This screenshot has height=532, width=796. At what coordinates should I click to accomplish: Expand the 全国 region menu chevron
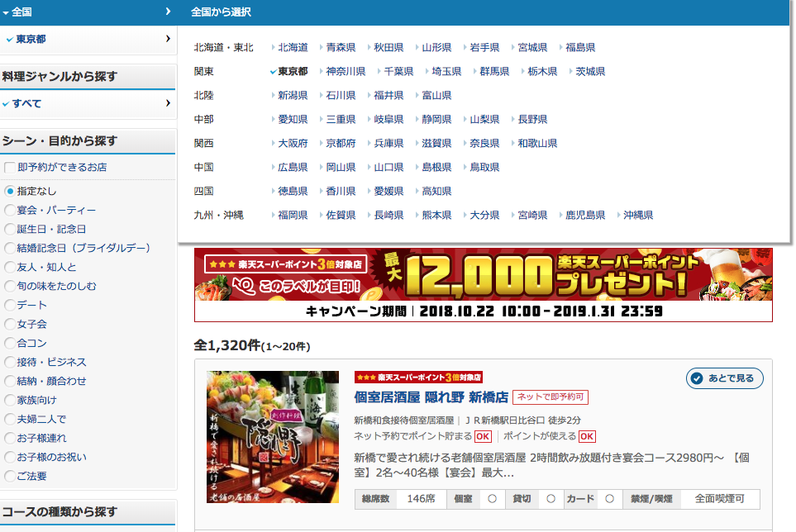click(x=168, y=12)
